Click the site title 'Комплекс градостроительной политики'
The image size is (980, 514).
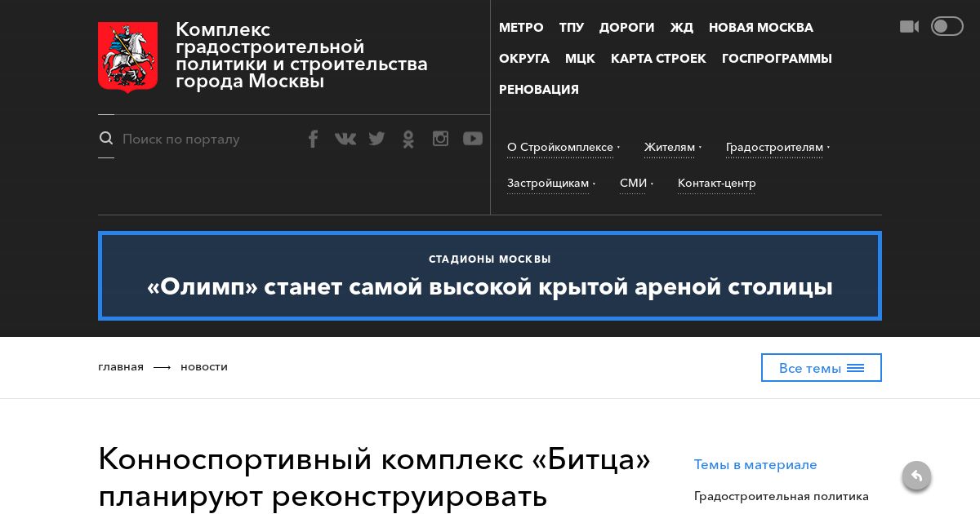click(x=301, y=55)
